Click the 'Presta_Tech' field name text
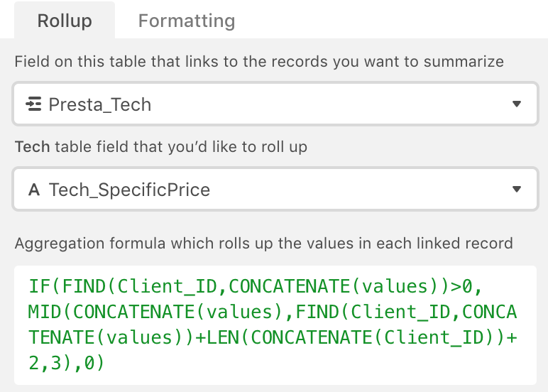This screenshot has height=392, width=548. [x=99, y=104]
